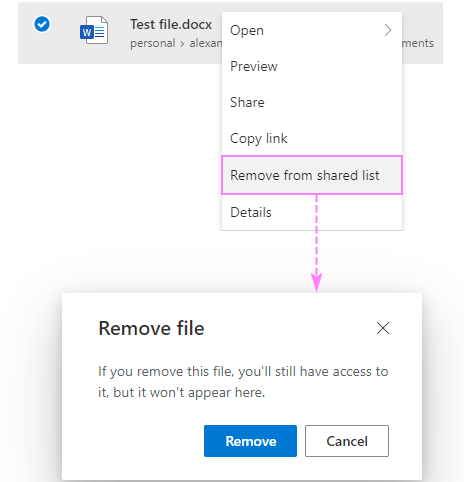Choose Remove from shared list
The height and width of the screenshot is (482, 464).
312,175
